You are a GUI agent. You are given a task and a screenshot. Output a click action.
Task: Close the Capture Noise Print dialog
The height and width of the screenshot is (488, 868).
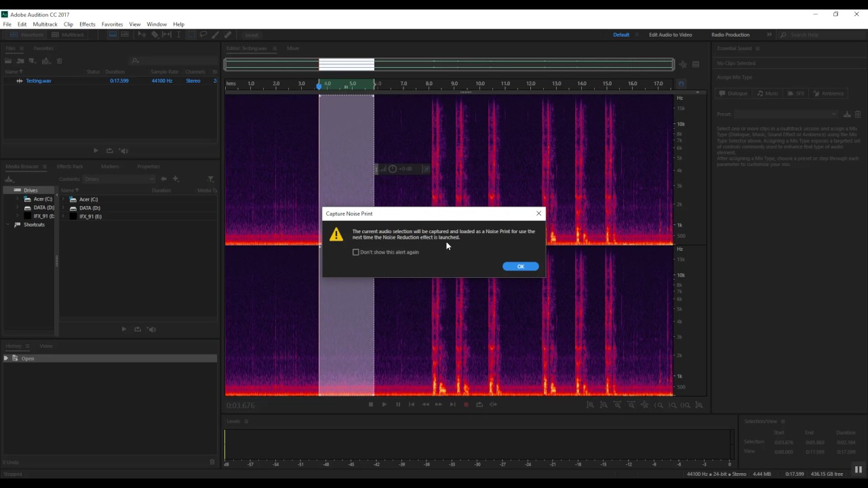pos(539,213)
